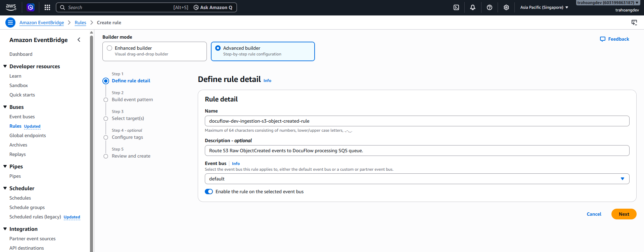Go to Step 2 Build event pattern
The width and height of the screenshot is (644, 252).
(x=132, y=99)
